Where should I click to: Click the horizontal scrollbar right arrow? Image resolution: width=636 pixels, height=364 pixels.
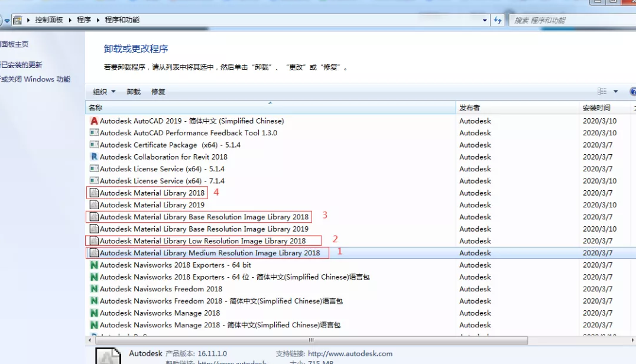tap(633, 340)
